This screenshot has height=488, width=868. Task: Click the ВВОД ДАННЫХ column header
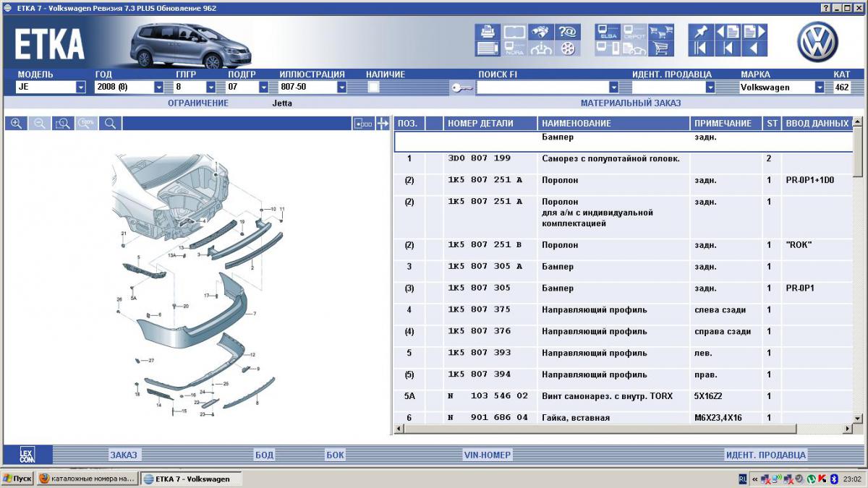[x=817, y=124]
